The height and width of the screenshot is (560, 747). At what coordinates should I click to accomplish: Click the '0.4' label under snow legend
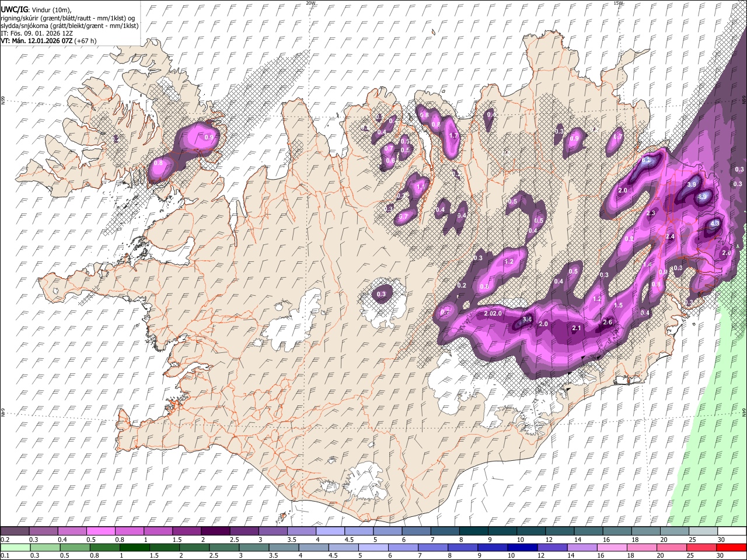tap(62, 540)
